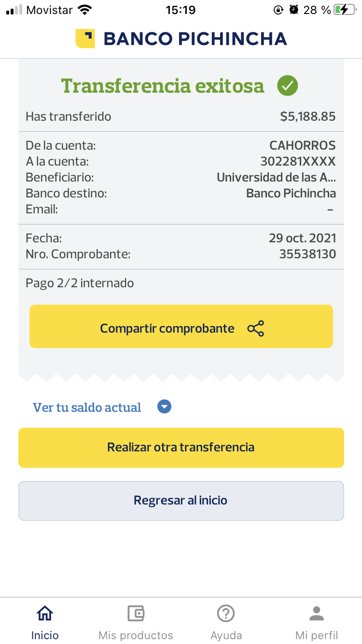Screen dimensions: 362x644
Task: Tap the Nro. Comprobante number 35538130
Action: pyautogui.click(x=307, y=254)
